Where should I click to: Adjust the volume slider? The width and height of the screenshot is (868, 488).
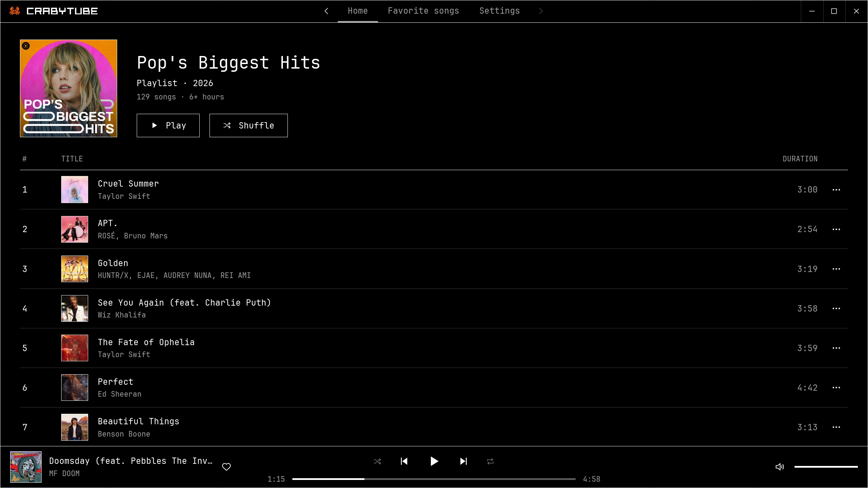pos(826,467)
